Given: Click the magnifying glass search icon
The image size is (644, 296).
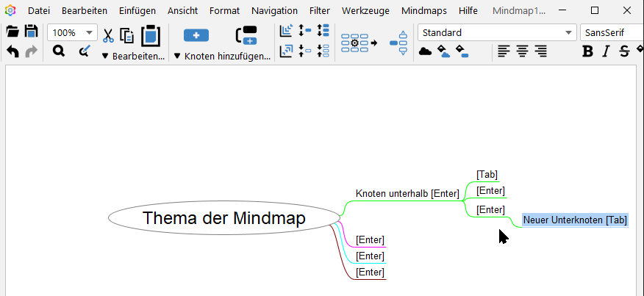Looking at the screenshot, I should (x=58, y=51).
